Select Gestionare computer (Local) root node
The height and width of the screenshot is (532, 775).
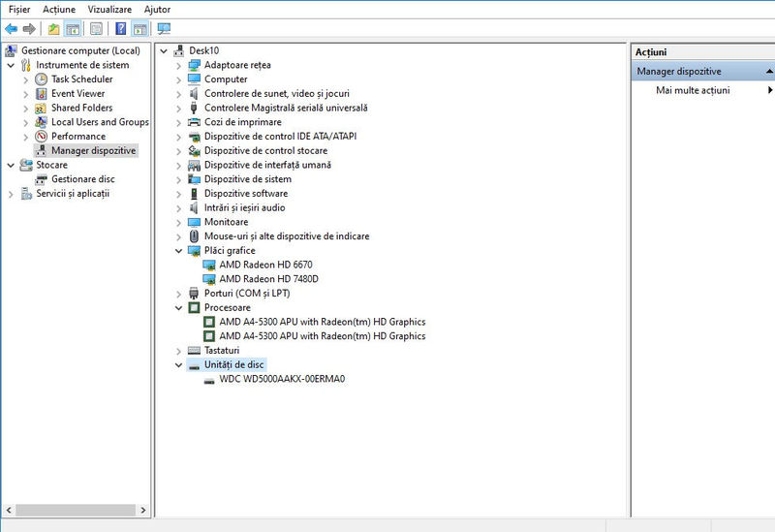pos(80,50)
